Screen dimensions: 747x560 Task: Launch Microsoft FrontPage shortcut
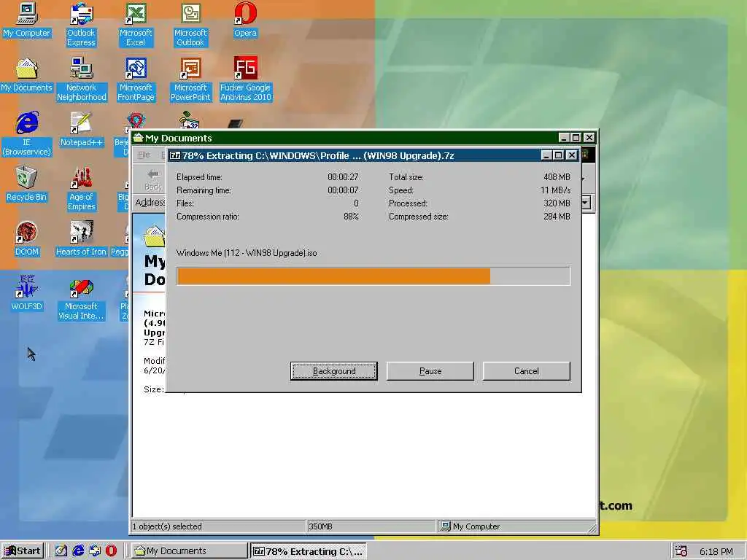(x=136, y=79)
